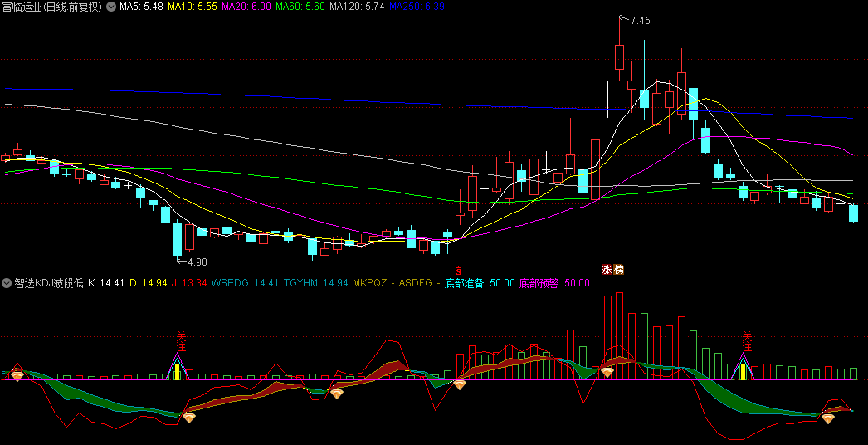Select the MA10: 5.55 label
The width and height of the screenshot is (868, 445).
pyautogui.click(x=192, y=7)
